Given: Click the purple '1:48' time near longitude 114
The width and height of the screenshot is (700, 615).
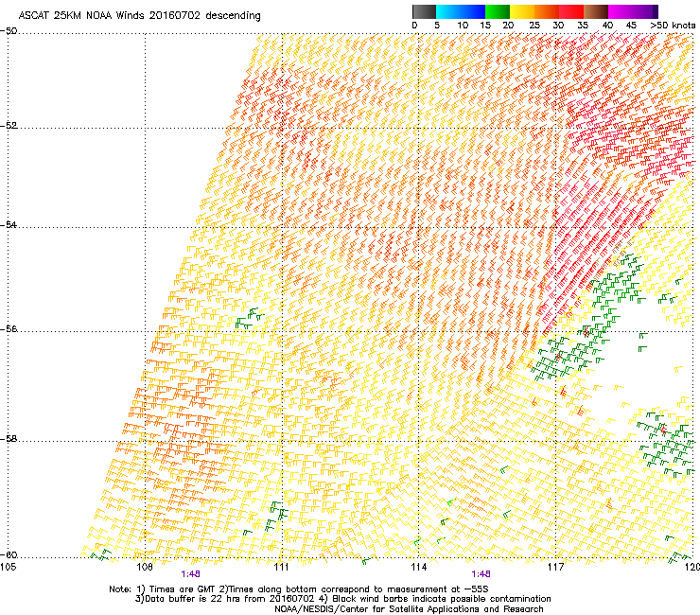Looking at the screenshot, I should [481, 574].
